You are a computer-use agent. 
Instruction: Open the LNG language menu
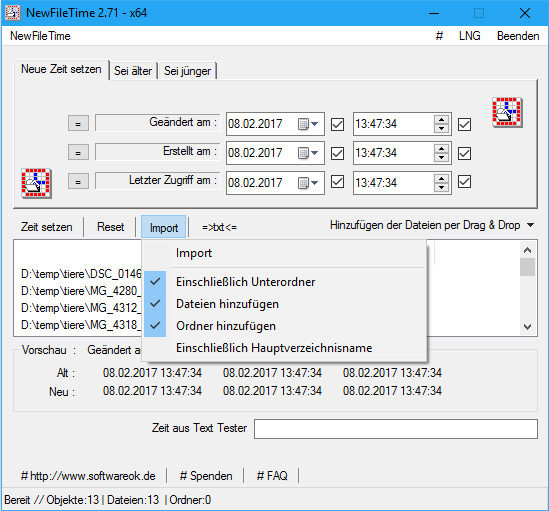tap(470, 36)
